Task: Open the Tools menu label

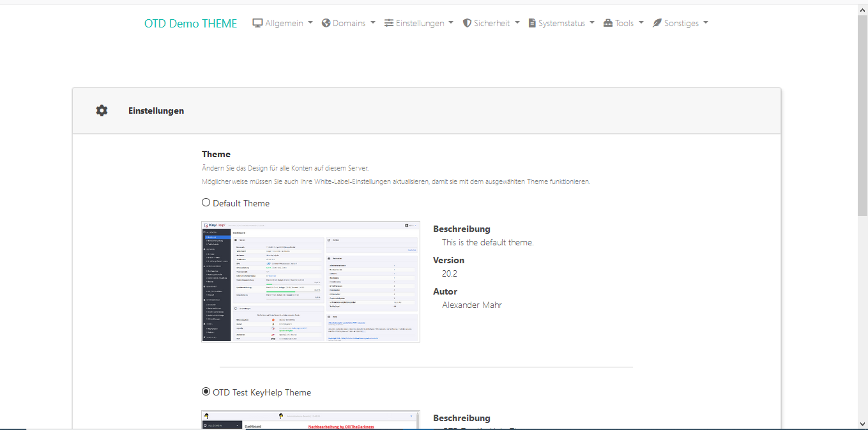Action: pyautogui.click(x=624, y=23)
